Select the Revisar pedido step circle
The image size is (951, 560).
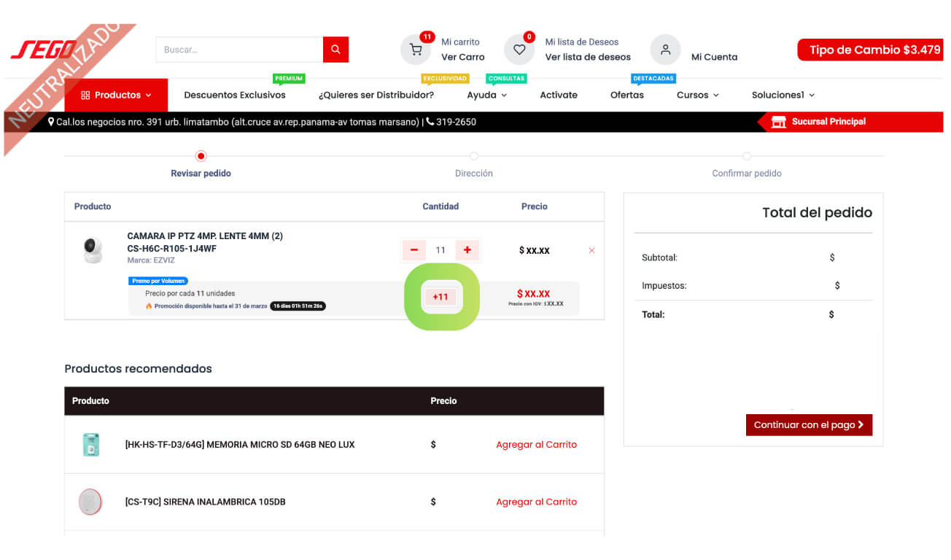(201, 156)
